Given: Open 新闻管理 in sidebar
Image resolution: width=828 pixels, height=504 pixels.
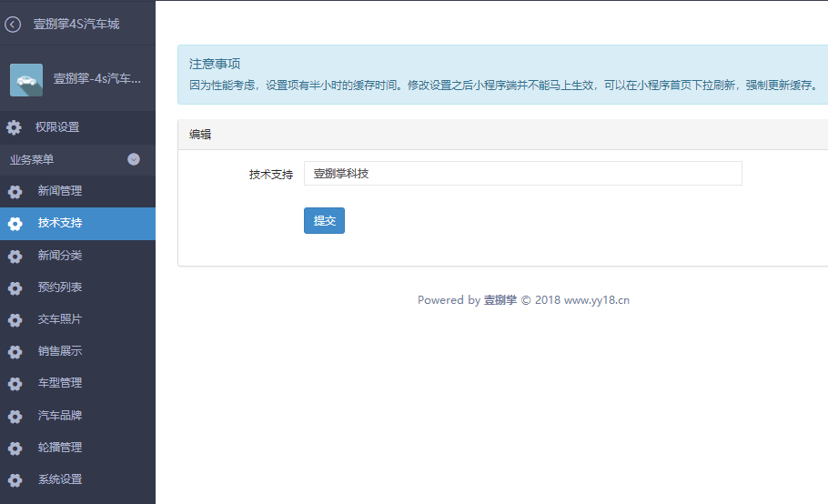Looking at the screenshot, I should pyautogui.click(x=77, y=191).
